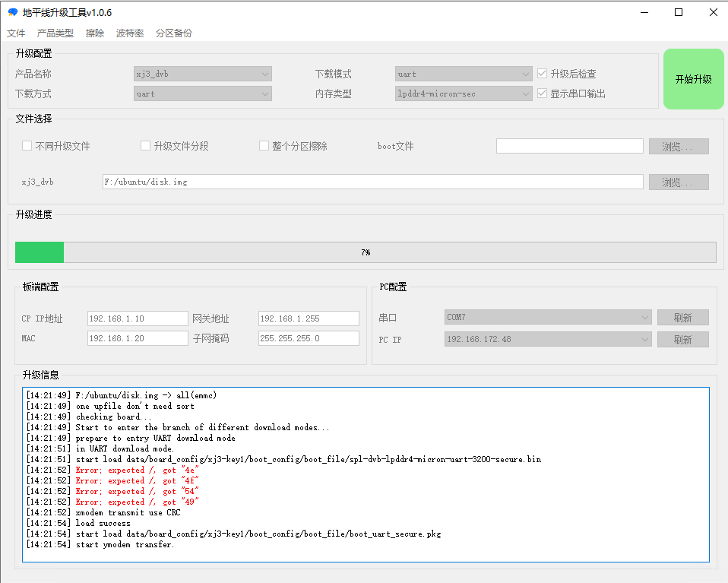Click 浏览 button beside disk.img path
This screenshot has width=728, height=583.
click(x=679, y=182)
